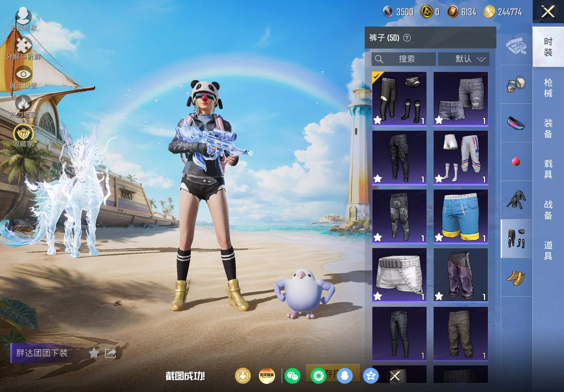
Task: Select the glasses category icon in sidebar
Action: (516, 123)
